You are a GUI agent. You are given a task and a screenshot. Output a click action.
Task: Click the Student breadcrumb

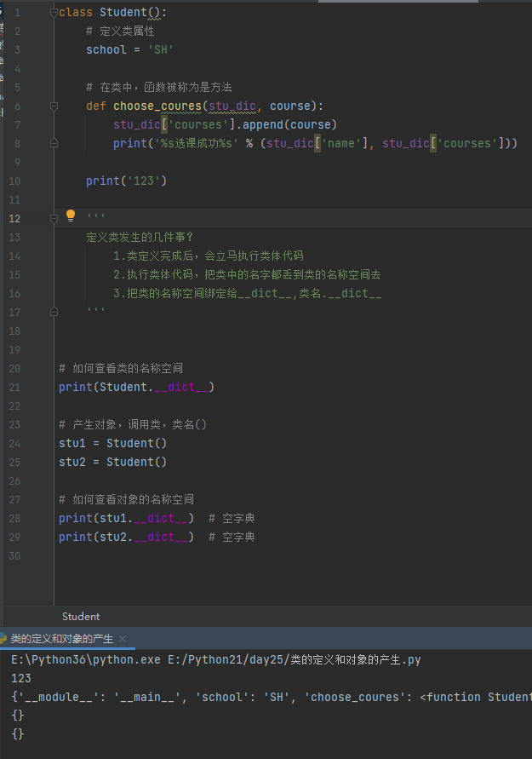click(x=81, y=617)
